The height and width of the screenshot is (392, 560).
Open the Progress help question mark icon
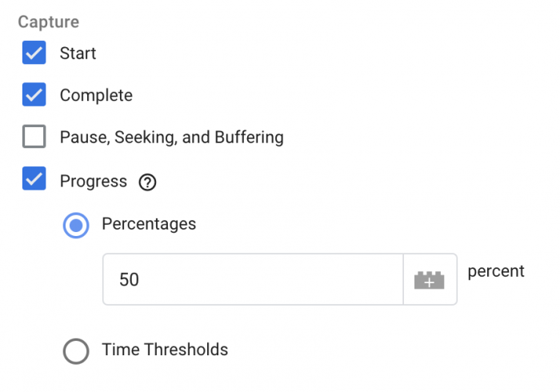[x=147, y=182]
